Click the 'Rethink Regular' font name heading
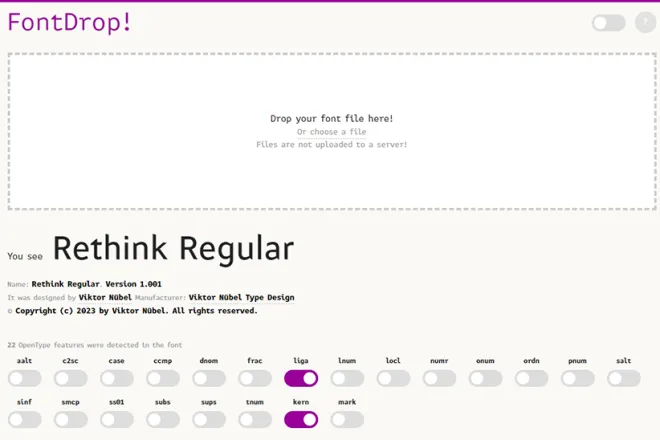Image resolution: width=660 pixels, height=440 pixels. pyautogui.click(x=173, y=249)
